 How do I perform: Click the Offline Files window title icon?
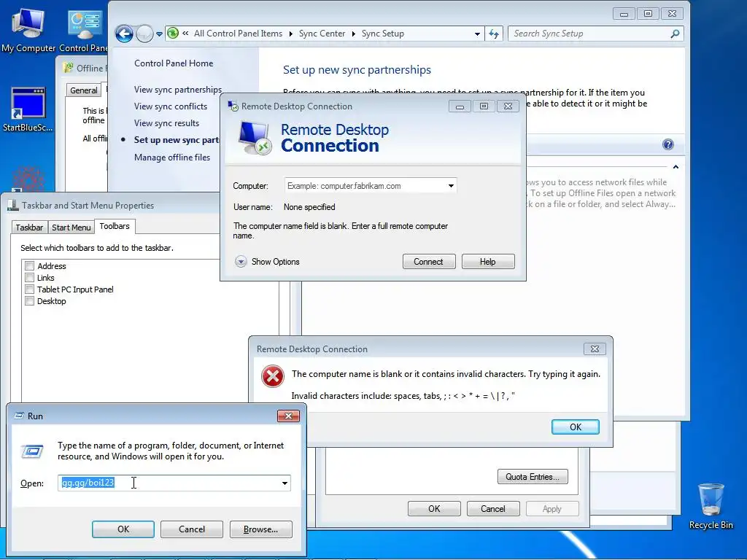(x=69, y=68)
